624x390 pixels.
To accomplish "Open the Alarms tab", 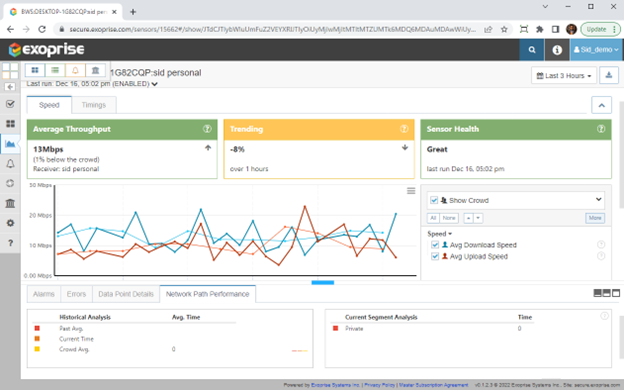I will [44, 294].
